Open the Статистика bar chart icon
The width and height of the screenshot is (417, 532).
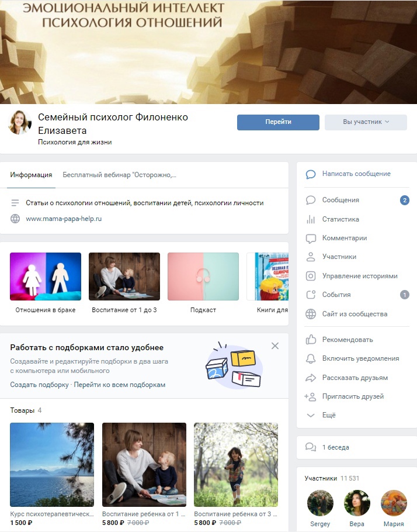pyautogui.click(x=311, y=219)
